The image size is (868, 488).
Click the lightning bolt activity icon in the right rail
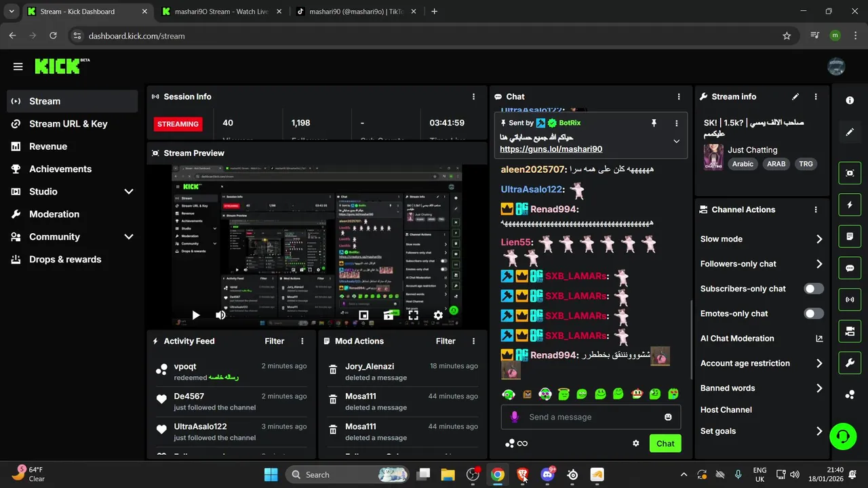(850, 205)
